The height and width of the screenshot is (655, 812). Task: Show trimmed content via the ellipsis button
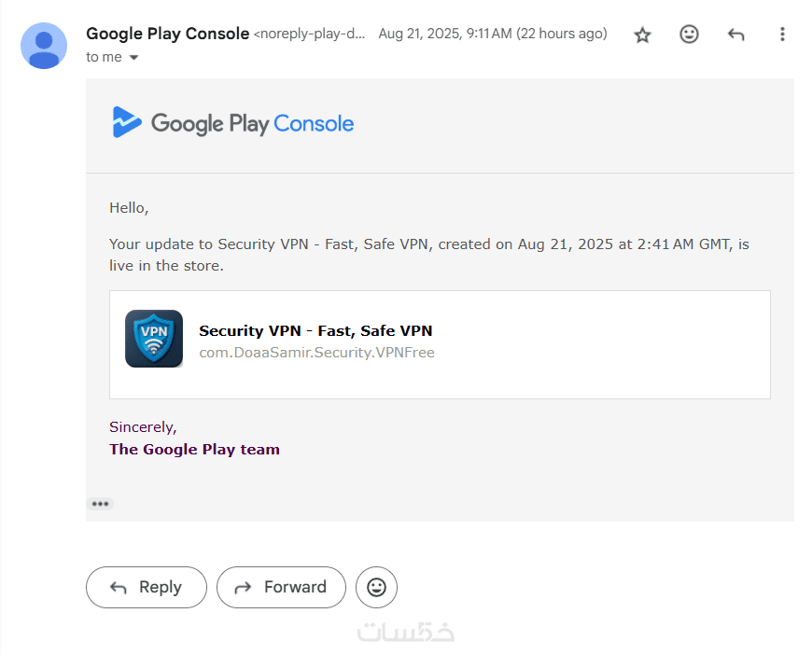[x=100, y=504]
